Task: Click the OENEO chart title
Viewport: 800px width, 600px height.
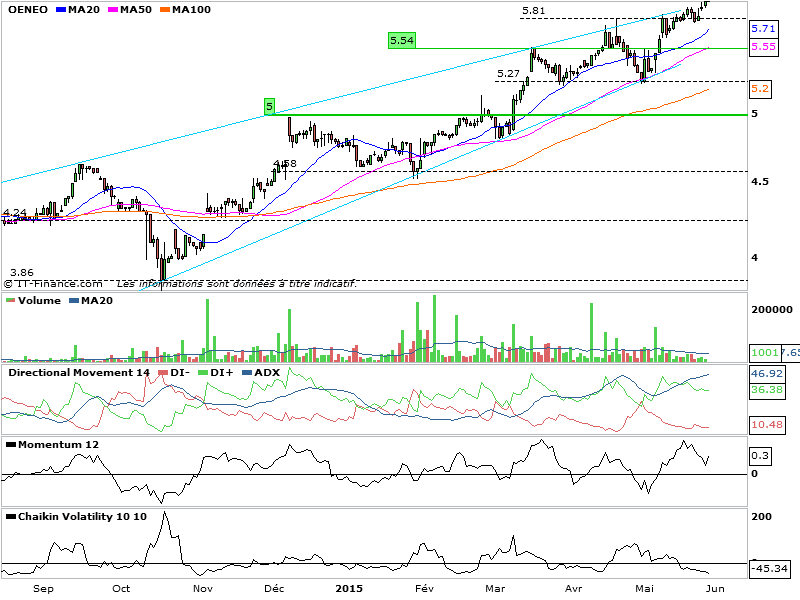Action: tap(28, 9)
